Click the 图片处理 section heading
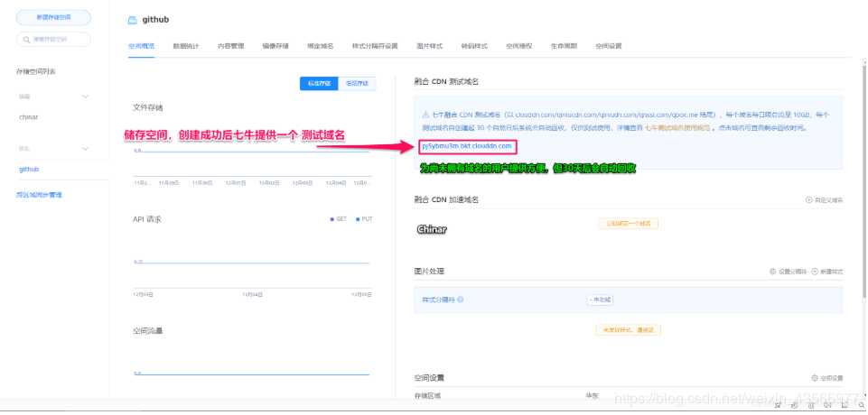This screenshot has height=415, width=868. 429,272
